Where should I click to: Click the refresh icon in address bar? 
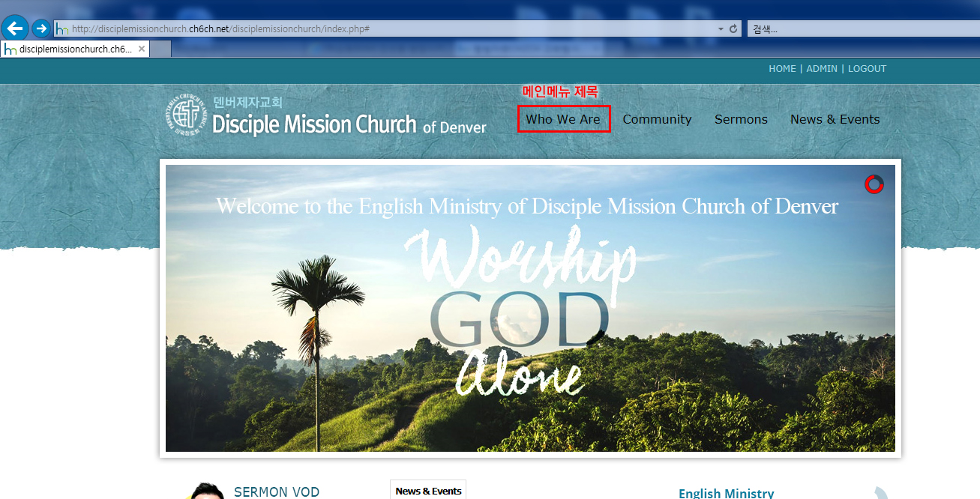pos(733,29)
